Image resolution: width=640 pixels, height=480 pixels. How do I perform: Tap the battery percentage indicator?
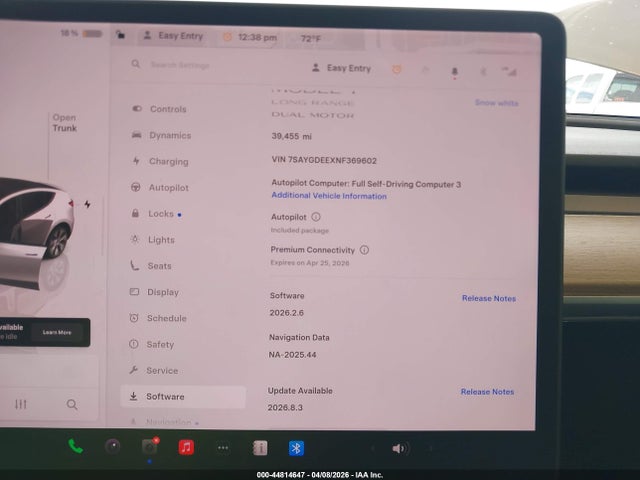(x=81, y=33)
